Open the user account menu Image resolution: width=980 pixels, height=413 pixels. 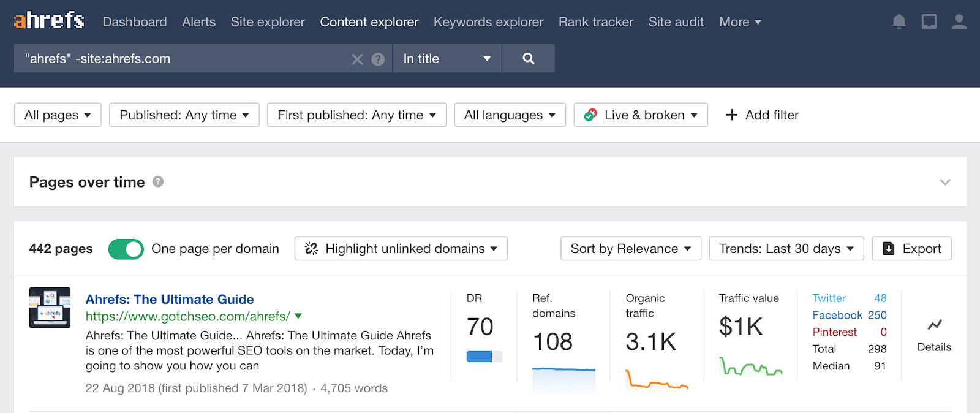(x=959, y=22)
